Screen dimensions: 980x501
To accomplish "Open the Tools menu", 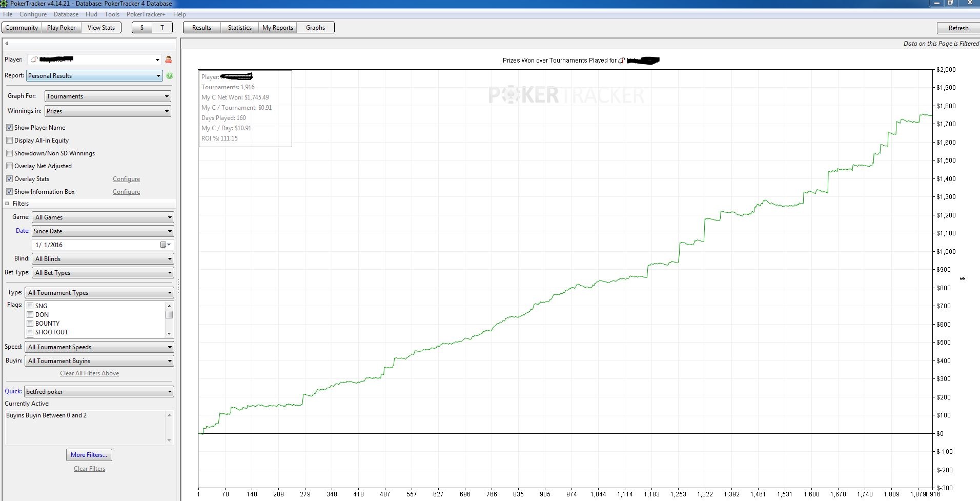I will pyautogui.click(x=112, y=14).
